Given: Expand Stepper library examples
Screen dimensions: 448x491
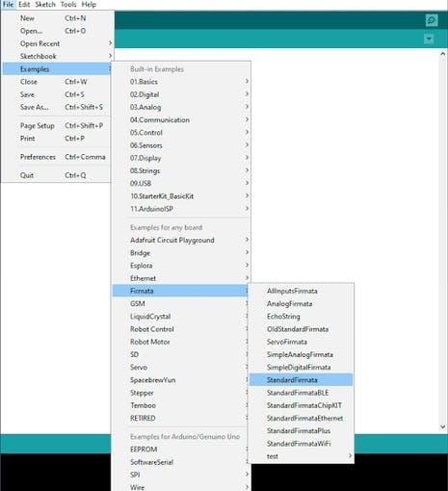Looking at the screenshot, I should (x=181, y=393).
